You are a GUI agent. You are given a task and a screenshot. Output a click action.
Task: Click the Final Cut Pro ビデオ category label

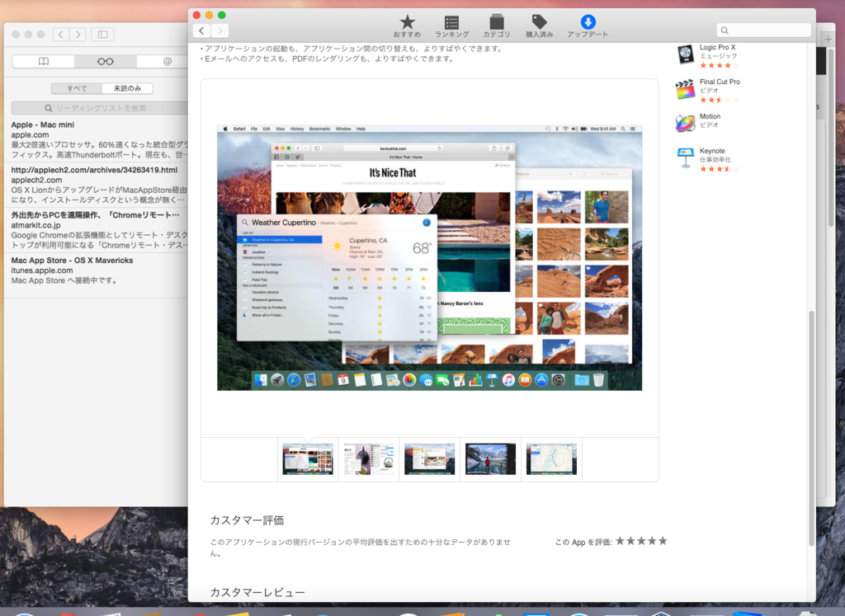coord(709,91)
